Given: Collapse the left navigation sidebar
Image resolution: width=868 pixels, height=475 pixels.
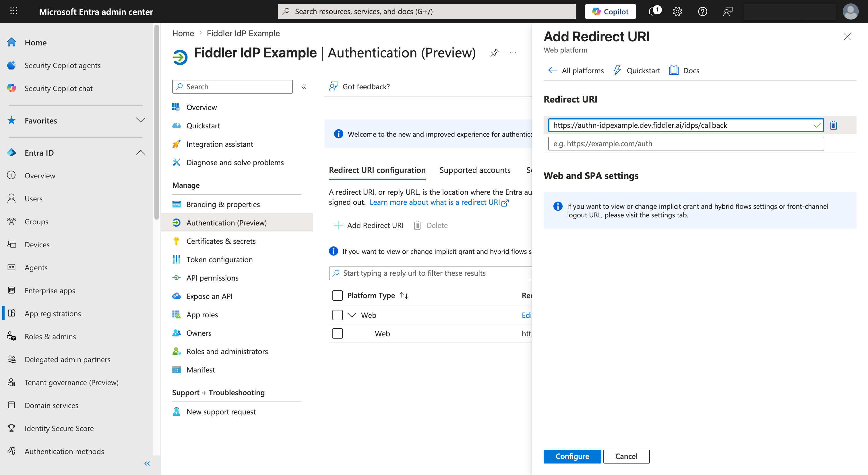Looking at the screenshot, I should (x=147, y=464).
